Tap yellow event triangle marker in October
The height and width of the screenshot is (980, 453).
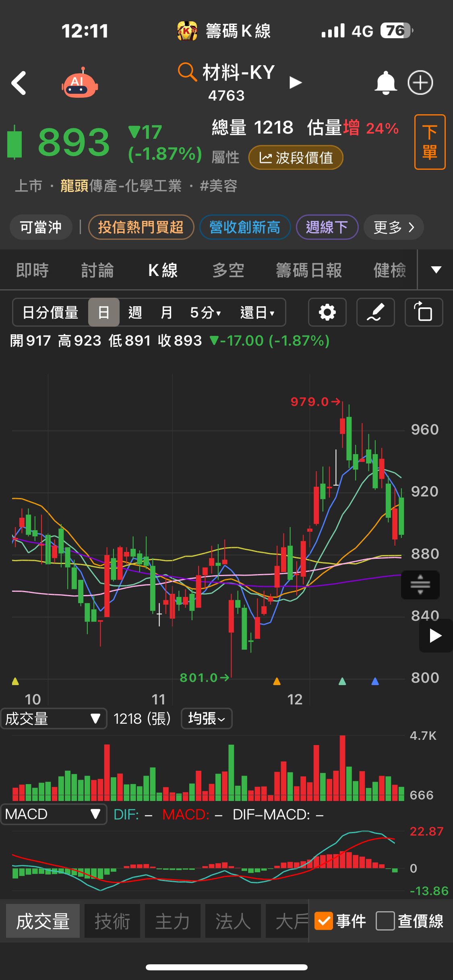click(15, 681)
